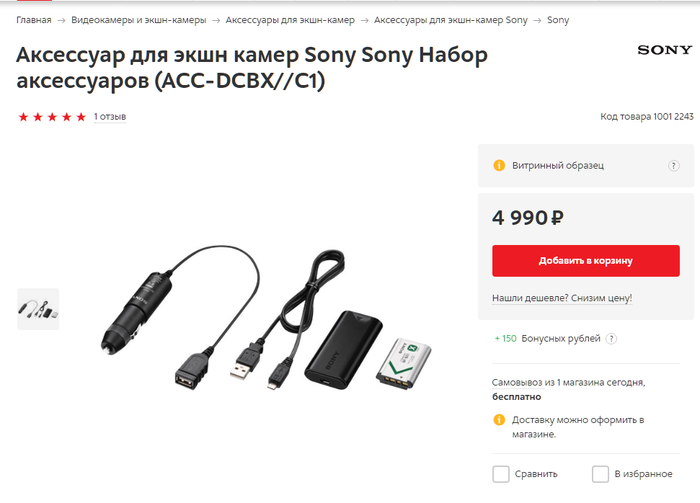
Task: Open Аксессуары для экшн-камер Sony breadcrumb
Action: coord(451,20)
